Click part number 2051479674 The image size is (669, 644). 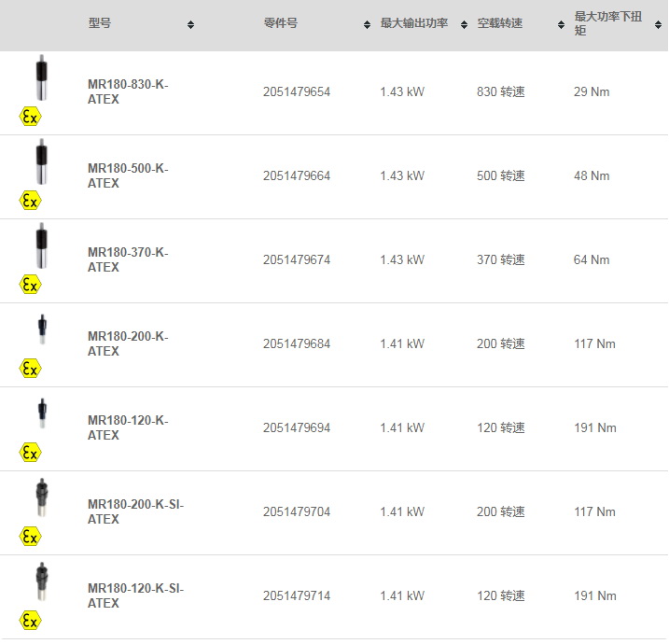297,259
